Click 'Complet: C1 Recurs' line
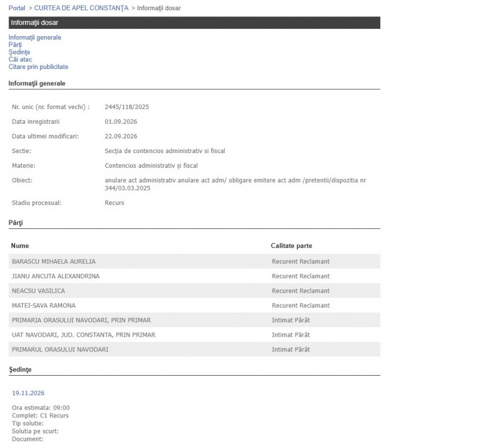The width and height of the screenshot is (483, 448). click(x=40, y=416)
